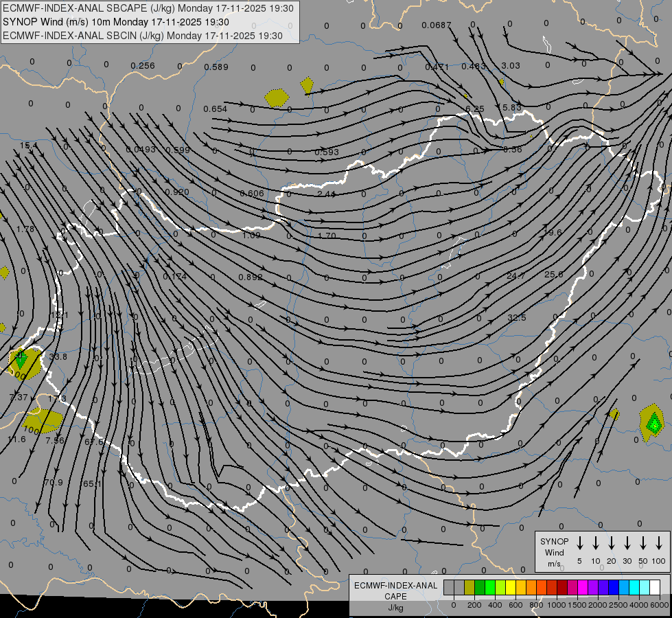Click the 100 m/s wind arrow in legend

click(x=659, y=543)
